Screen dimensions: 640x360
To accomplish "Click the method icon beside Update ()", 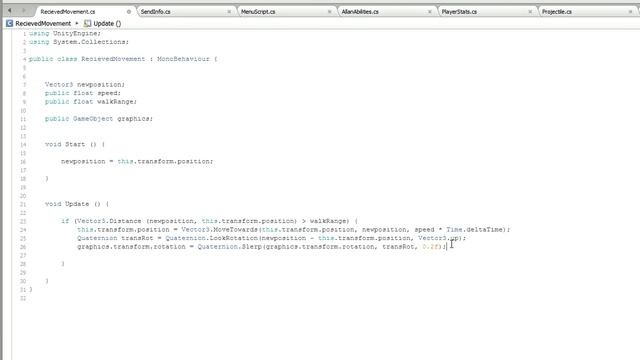I will [87, 24].
